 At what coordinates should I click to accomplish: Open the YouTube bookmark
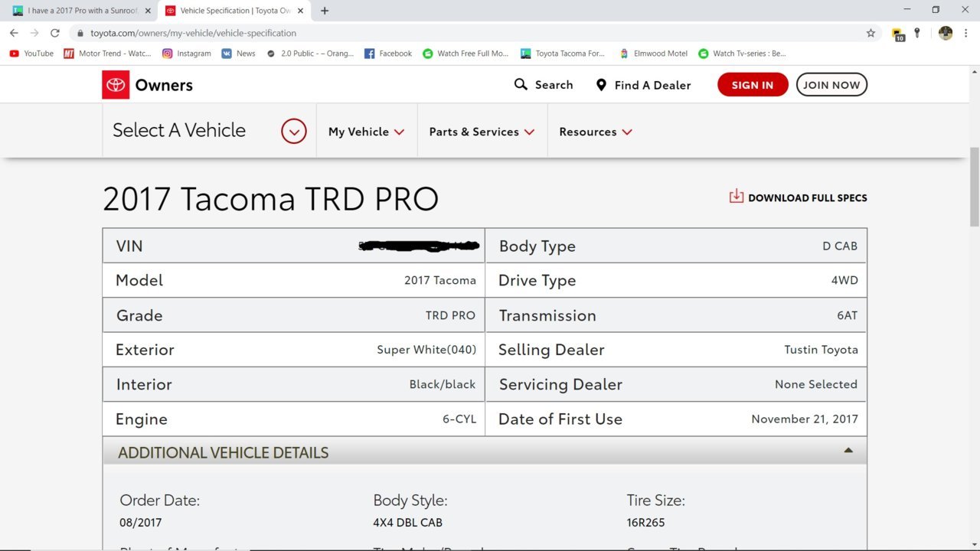point(31,54)
